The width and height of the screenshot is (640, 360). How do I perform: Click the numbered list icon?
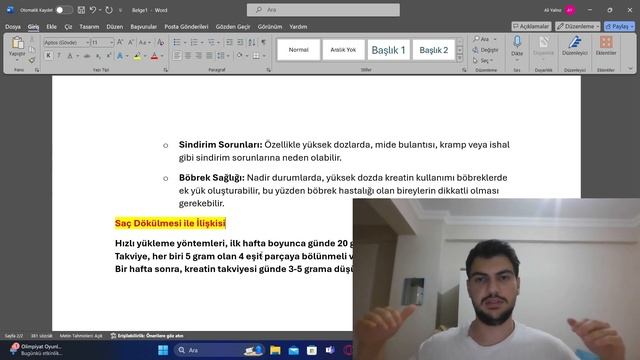coord(194,42)
